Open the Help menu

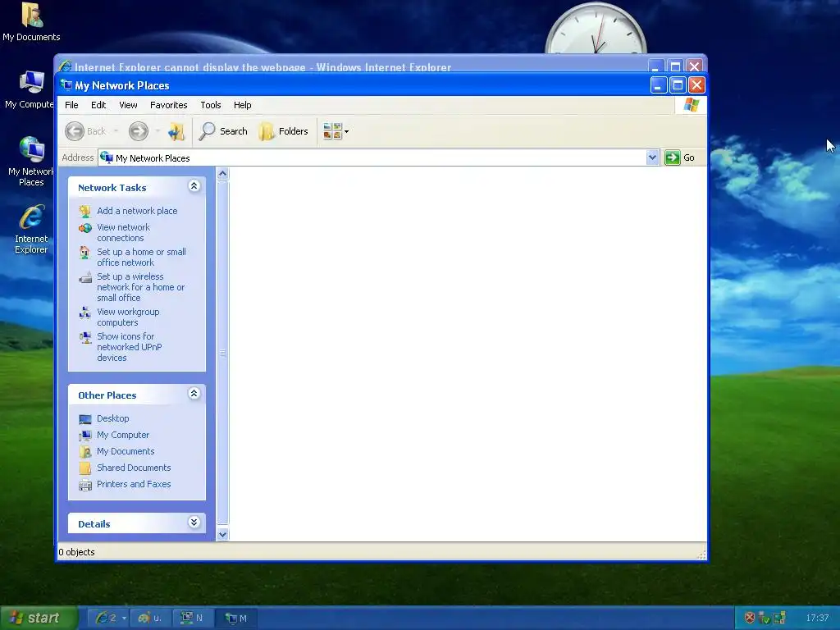(242, 105)
